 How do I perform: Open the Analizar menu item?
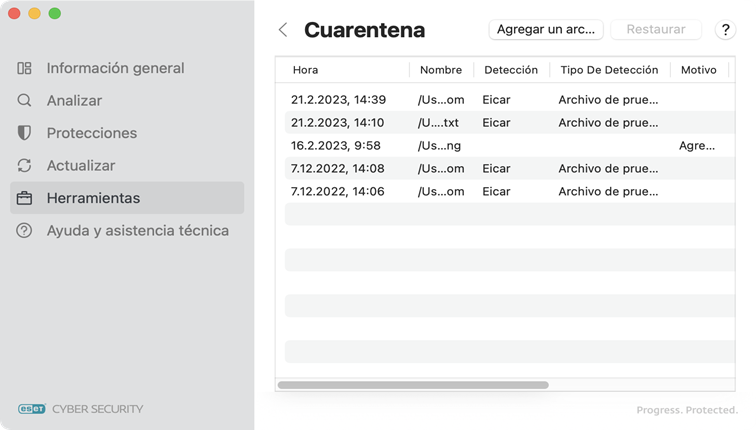coord(74,101)
